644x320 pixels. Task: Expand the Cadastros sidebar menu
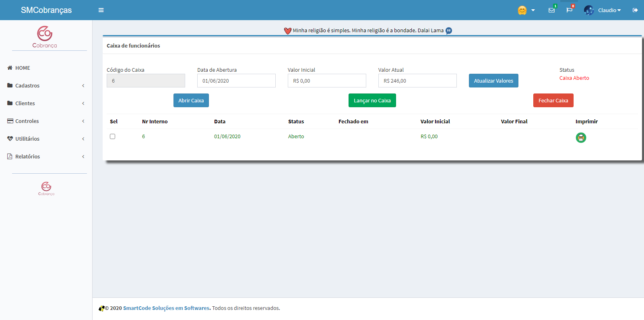click(27, 85)
